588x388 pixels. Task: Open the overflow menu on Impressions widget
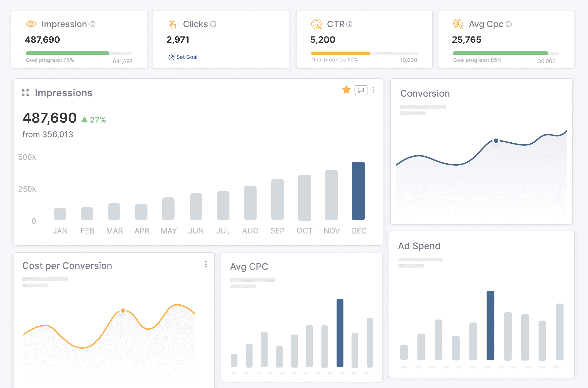point(374,90)
